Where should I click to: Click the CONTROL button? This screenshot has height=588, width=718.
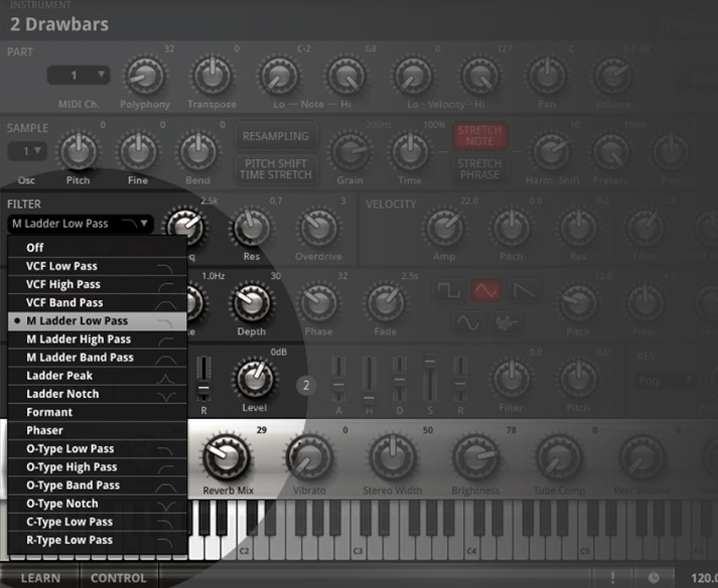pyautogui.click(x=118, y=578)
